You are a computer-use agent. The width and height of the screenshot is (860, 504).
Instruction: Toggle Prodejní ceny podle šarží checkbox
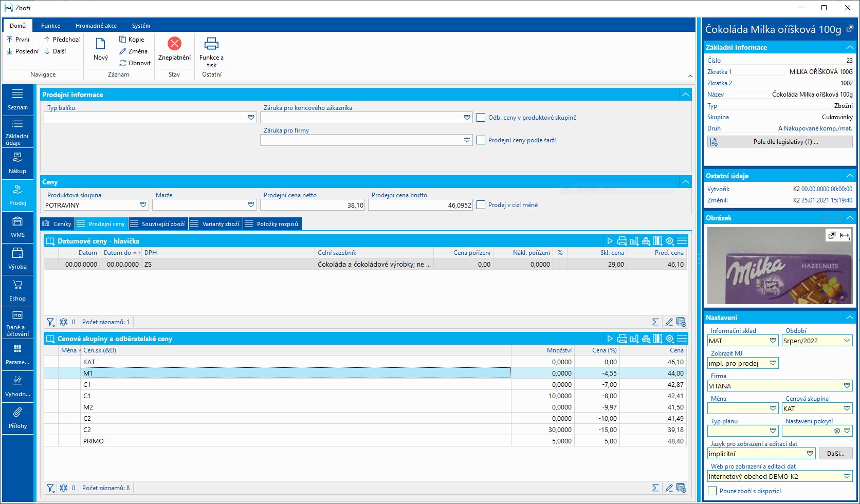[x=481, y=140]
